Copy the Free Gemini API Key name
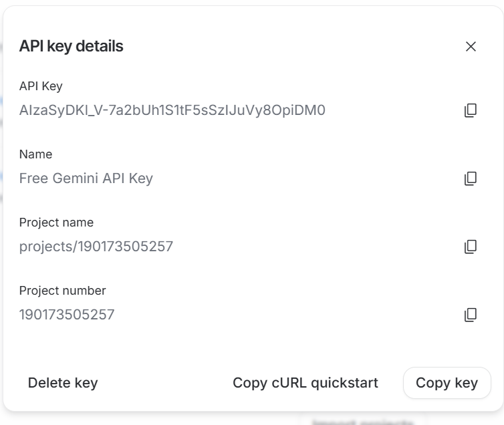504x425 pixels. tap(471, 178)
